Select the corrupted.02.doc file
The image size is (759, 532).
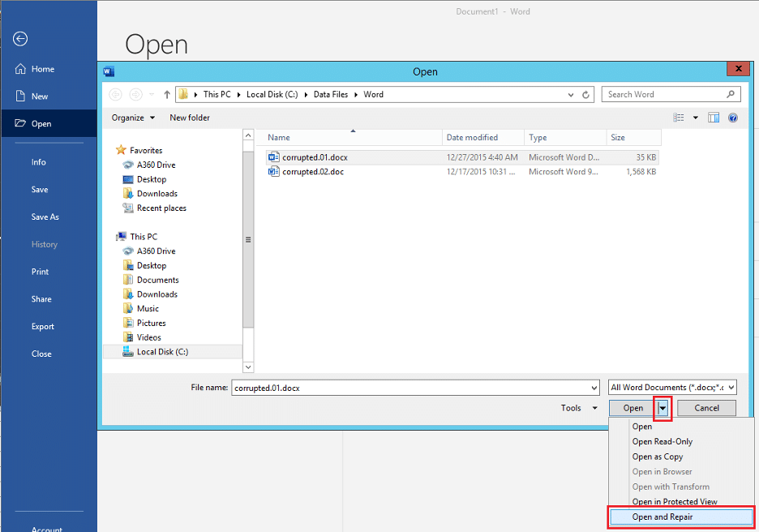click(x=312, y=172)
